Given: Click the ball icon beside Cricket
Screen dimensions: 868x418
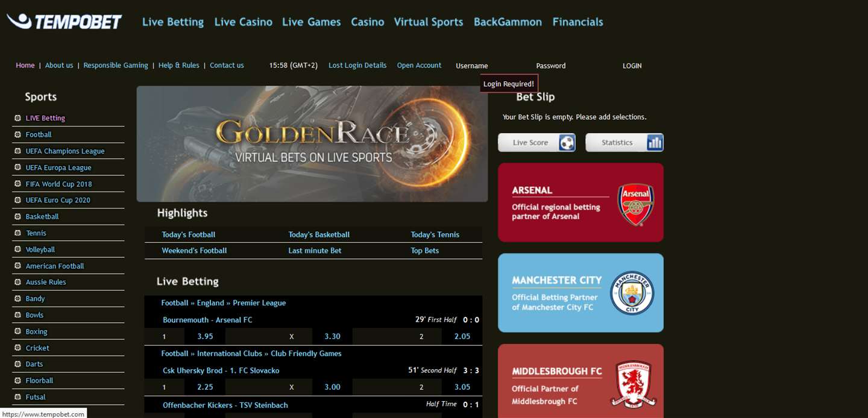Looking at the screenshot, I should point(17,348).
